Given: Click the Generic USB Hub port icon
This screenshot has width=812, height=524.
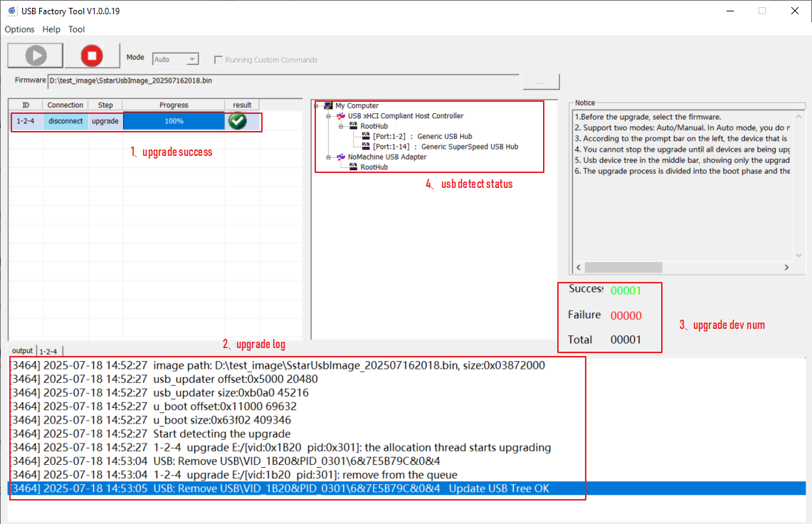Looking at the screenshot, I should pos(366,136).
